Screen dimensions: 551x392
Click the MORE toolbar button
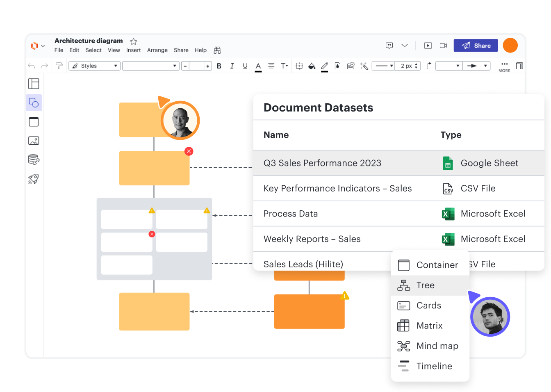(x=504, y=66)
